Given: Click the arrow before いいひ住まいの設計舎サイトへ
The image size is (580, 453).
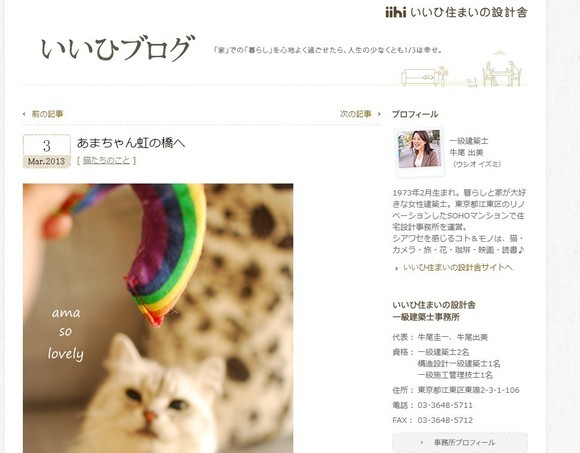Looking at the screenshot, I should pyautogui.click(x=397, y=268).
